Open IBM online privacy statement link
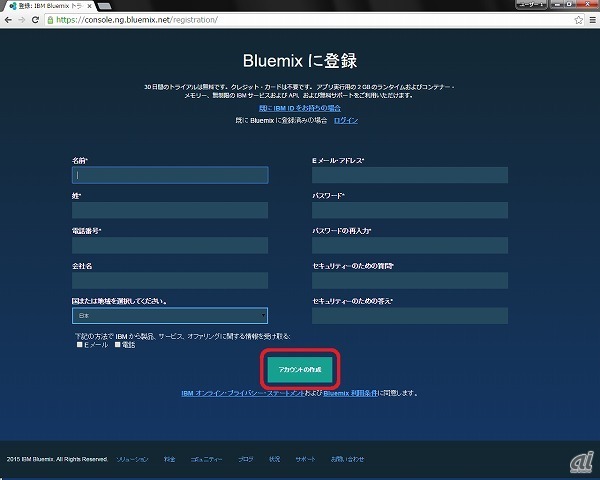 click(x=243, y=393)
